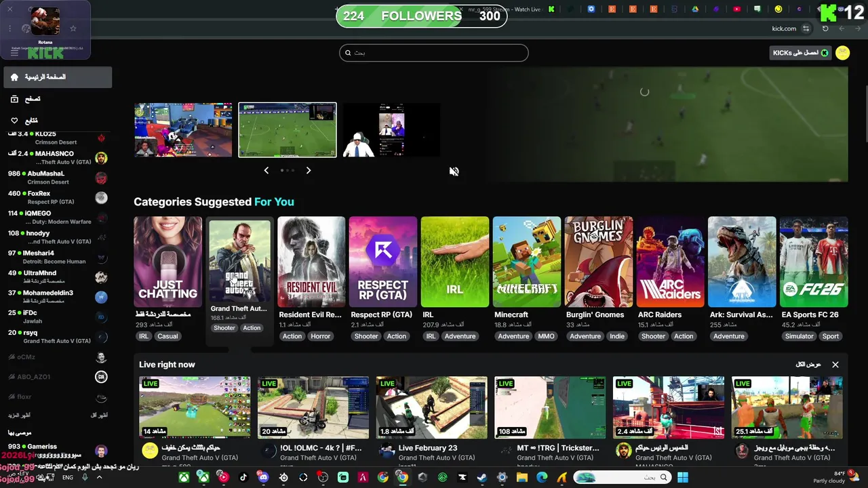The width and height of the screenshot is (868, 488).
Task: Open AbuMashaL channel in the sidebar
Action: (57, 178)
